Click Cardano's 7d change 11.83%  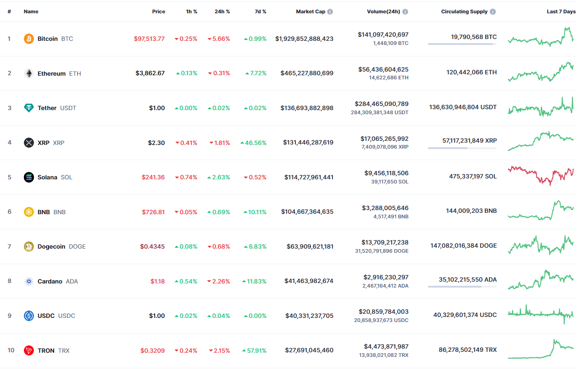(x=254, y=281)
